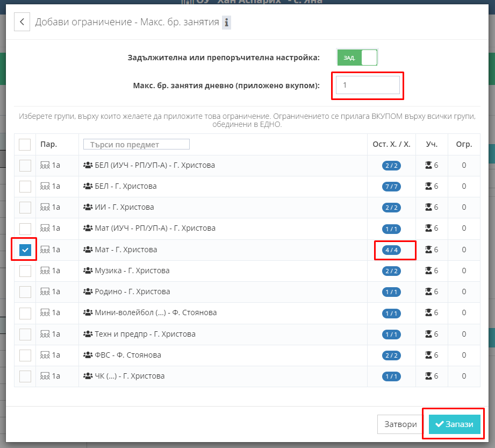Screen dimensions: 495x448
Task: Click the student icon in the ФВС row
Action: pyautogui.click(x=428, y=355)
